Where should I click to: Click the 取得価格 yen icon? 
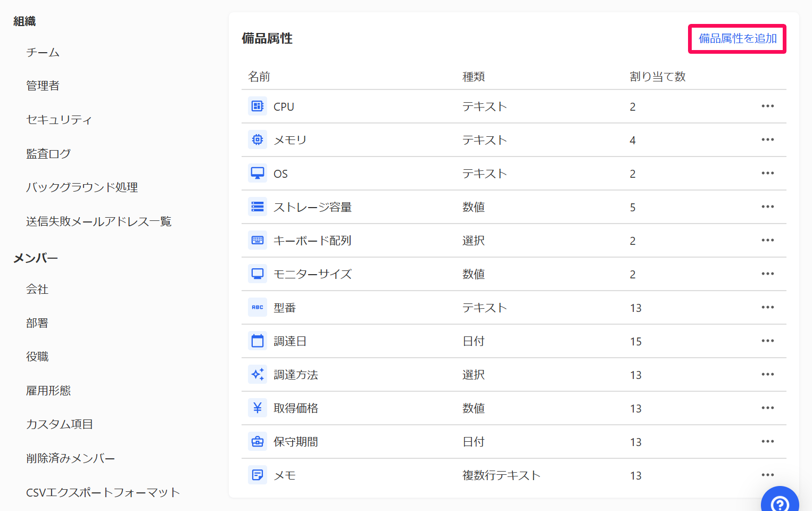(x=258, y=408)
